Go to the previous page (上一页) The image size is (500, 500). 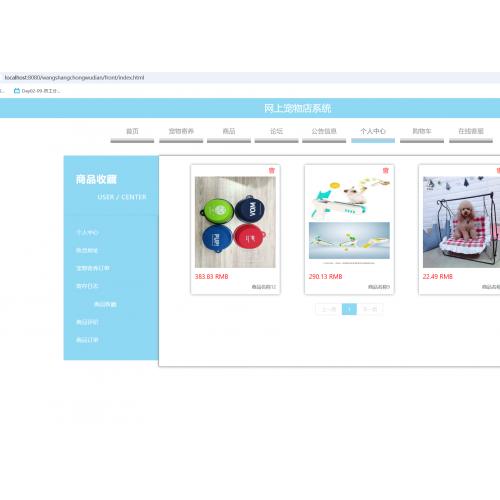[x=328, y=309]
